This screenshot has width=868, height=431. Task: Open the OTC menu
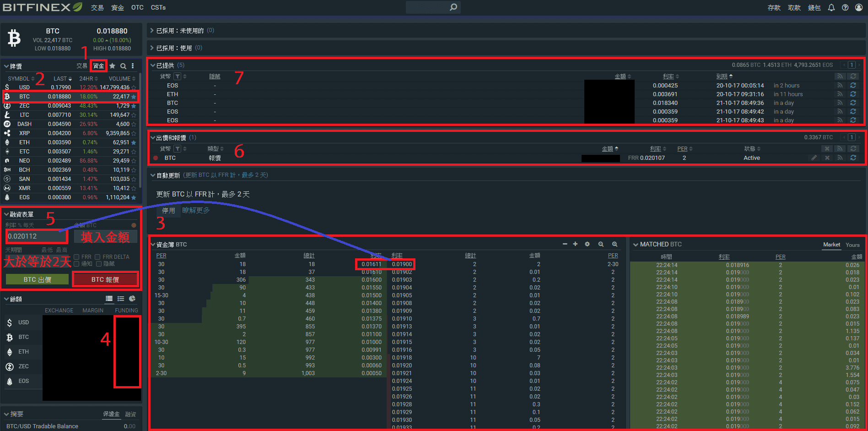[137, 7]
